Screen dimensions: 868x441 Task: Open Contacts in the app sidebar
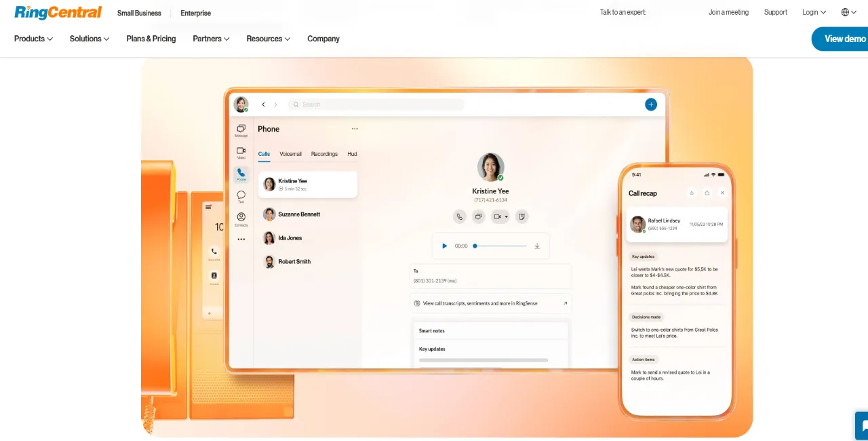pos(241,219)
